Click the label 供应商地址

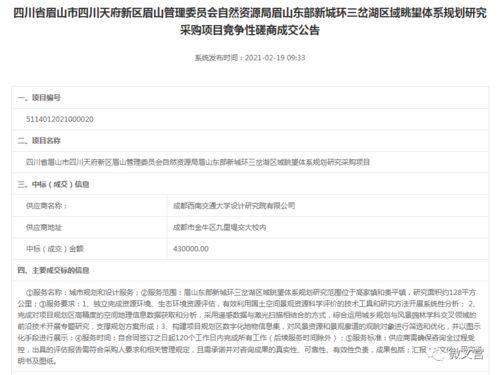coord(44,227)
